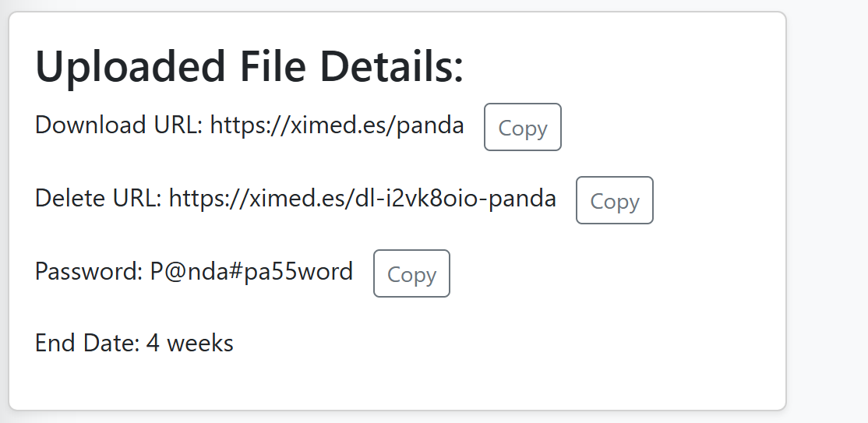Click the 'Uploaded File Details:' heading
This screenshot has width=868, height=423.
point(249,67)
